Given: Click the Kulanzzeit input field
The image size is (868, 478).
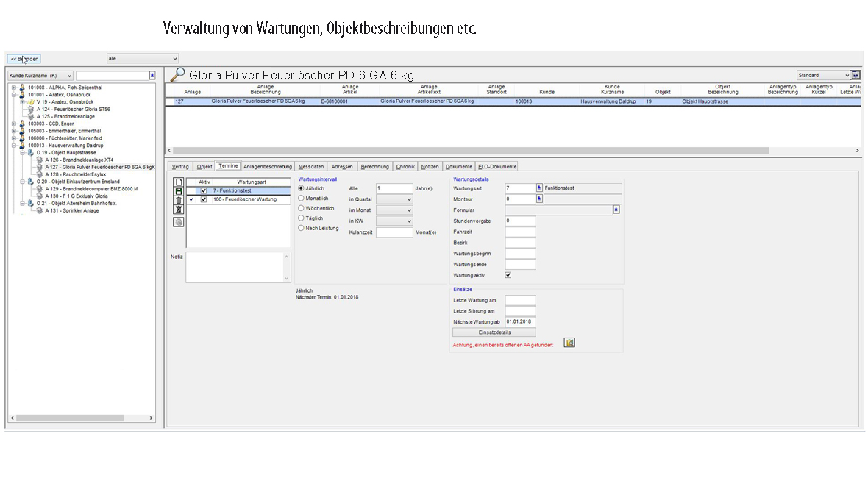Looking at the screenshot, I should pyautogui.click(x=394, y=232).
